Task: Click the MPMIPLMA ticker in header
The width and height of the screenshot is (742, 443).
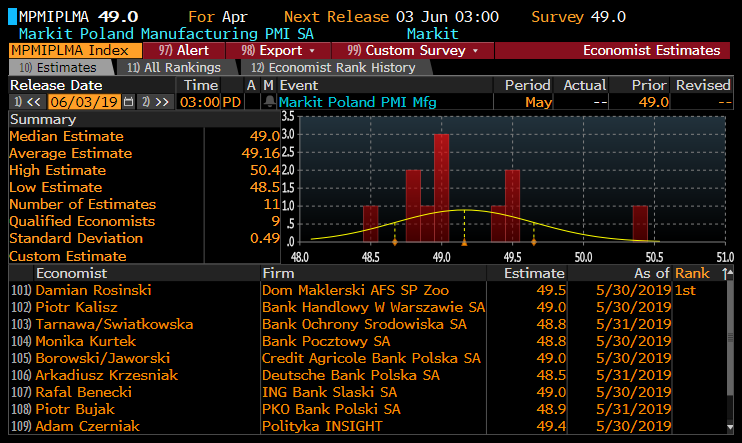Action: point(54,17)
